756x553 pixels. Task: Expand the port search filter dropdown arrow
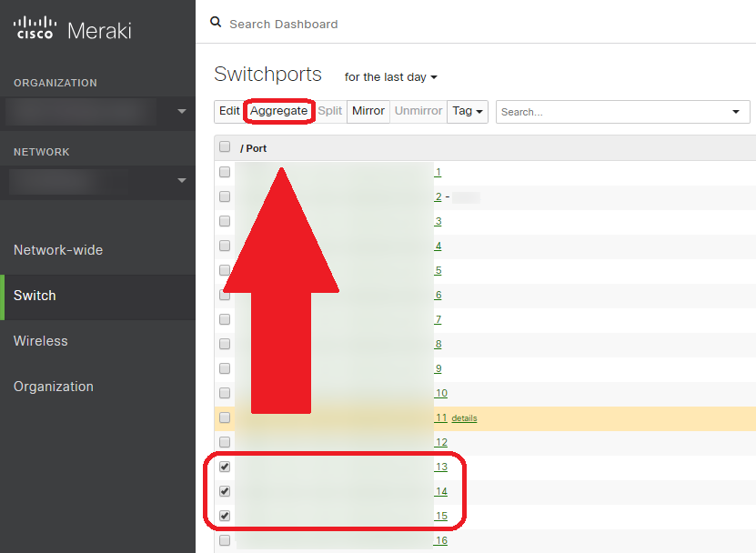735,112
